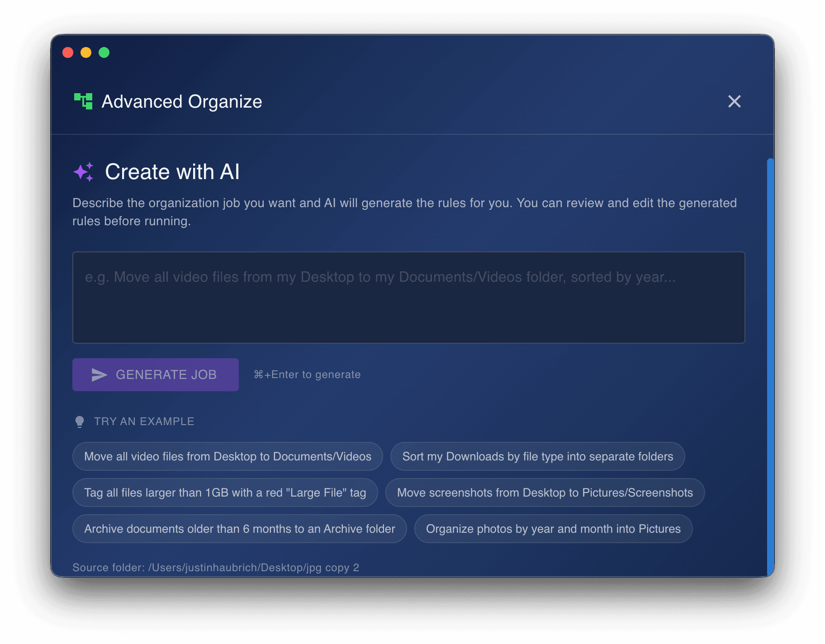
Task: Minimize window using the yellow light
Action: click(86, 52)
